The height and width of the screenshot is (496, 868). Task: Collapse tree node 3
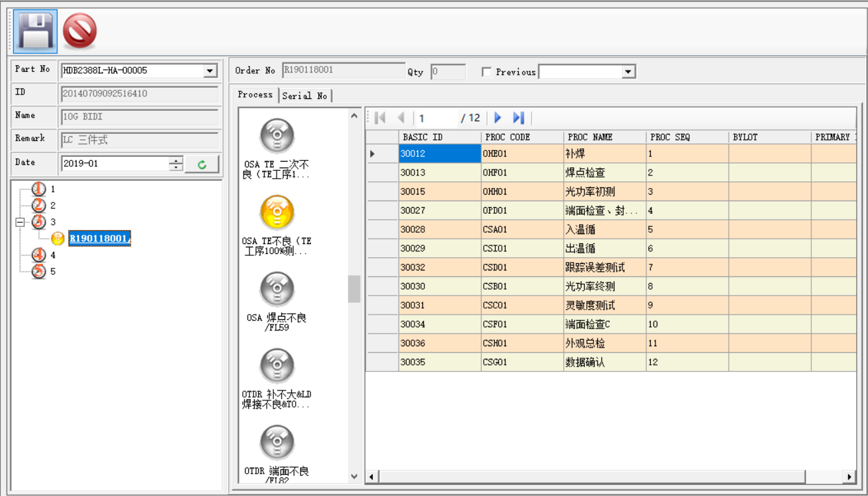click(x=20, y=222)
